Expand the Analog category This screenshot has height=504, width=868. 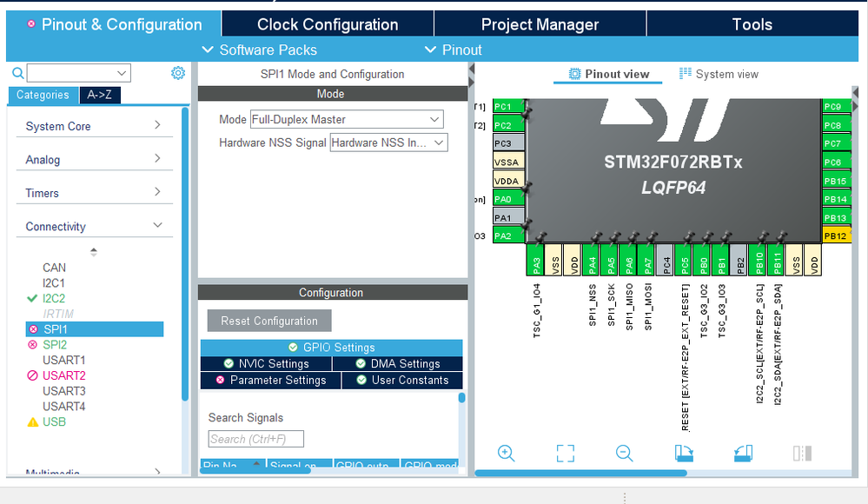(94, 160)
